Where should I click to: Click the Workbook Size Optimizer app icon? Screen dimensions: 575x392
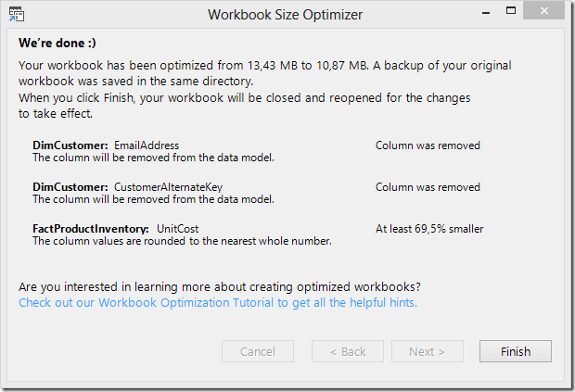click(x=17, y=14)
